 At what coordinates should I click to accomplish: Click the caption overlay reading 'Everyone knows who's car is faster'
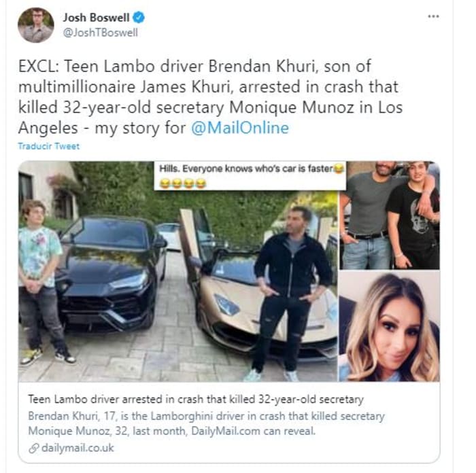point(250,175)
